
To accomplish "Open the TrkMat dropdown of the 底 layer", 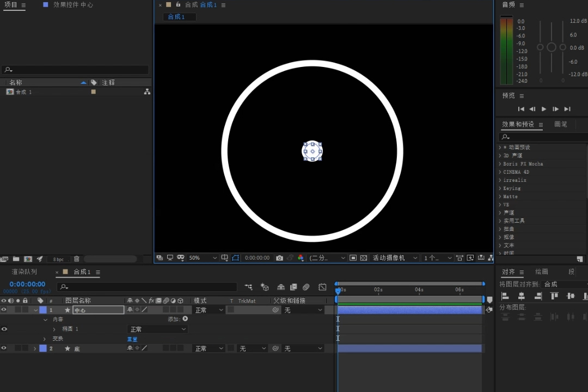I will [x=252, y=348].
